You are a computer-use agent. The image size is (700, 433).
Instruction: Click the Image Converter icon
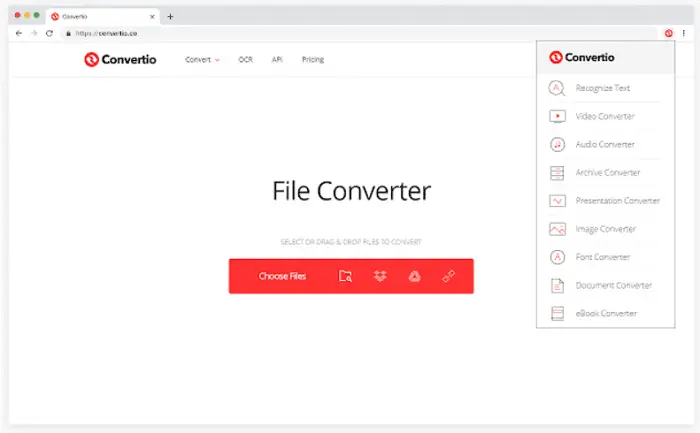(x=557, y=229)
